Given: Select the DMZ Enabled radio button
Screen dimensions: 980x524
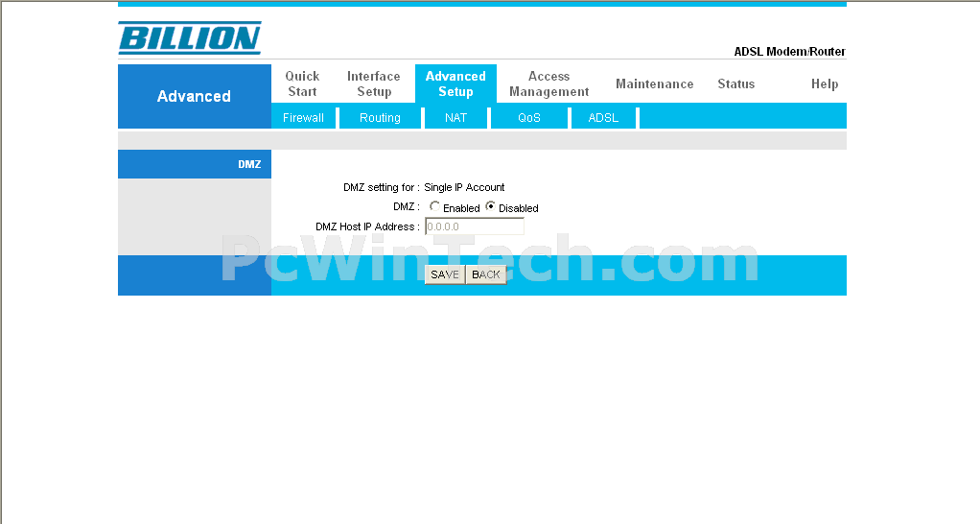Looking at the screenshot, I should 434,206.
